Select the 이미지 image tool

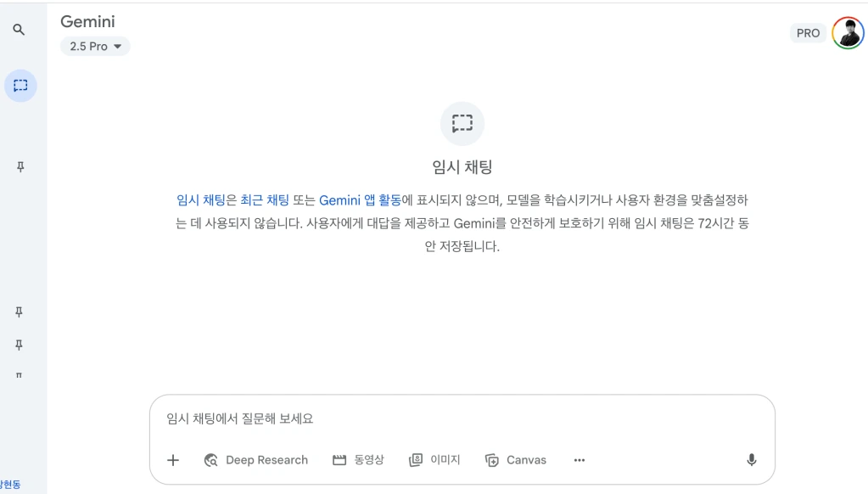(x=434, y=460)
